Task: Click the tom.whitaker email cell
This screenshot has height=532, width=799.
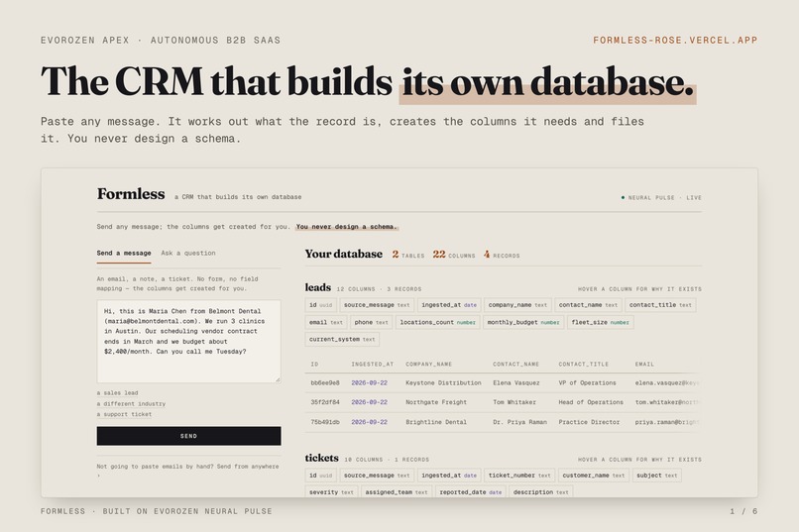Action: click(x=667, y=402)
